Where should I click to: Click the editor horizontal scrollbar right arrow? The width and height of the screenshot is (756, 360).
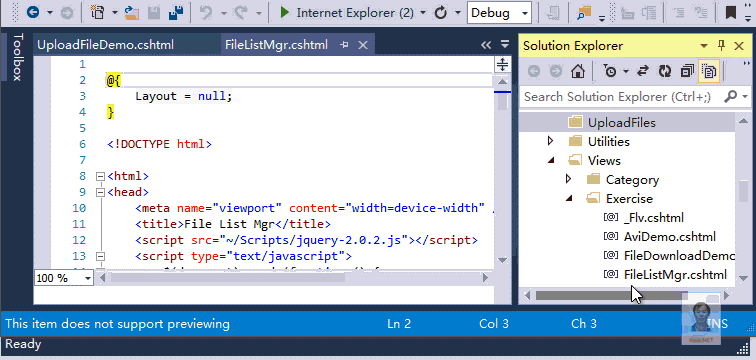(x=486, y=278)
